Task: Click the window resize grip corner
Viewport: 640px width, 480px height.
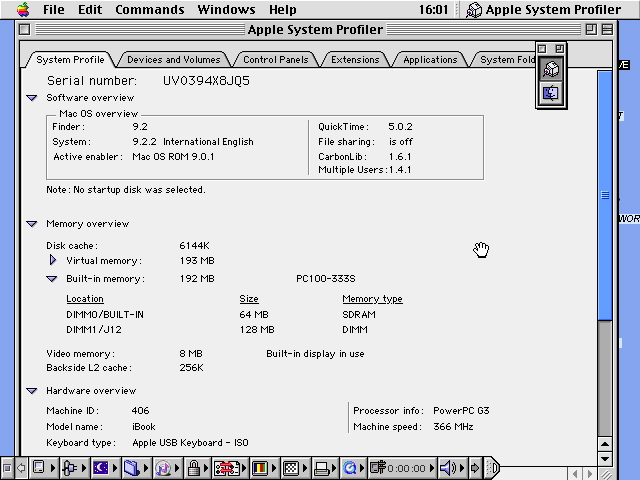Action: coord(606,474)
